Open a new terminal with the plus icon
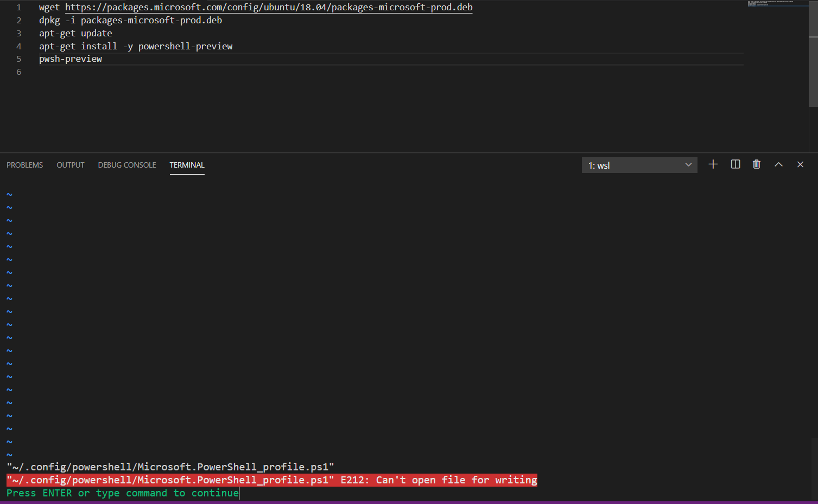The height and width of the screenshot is (504, 818). click(x=713, y=164)
